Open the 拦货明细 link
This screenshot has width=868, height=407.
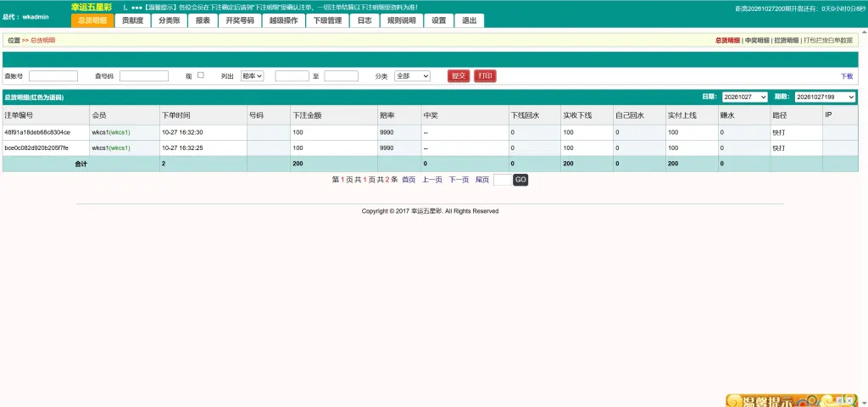coord(786,41)
